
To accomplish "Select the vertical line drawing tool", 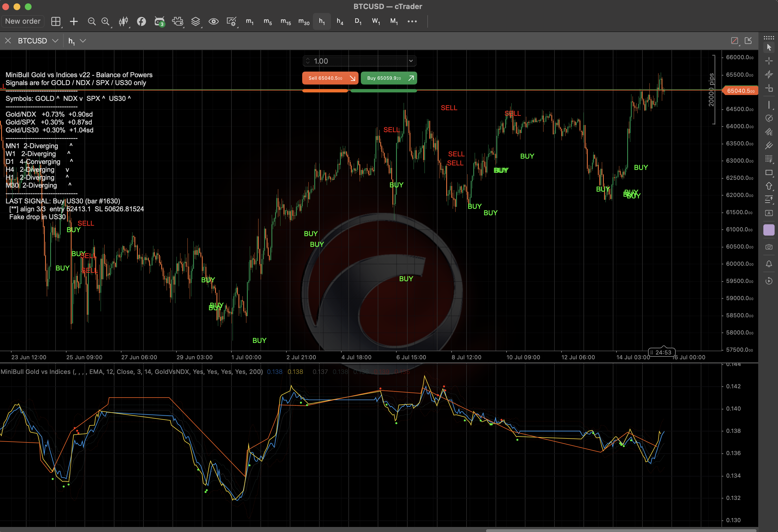I will (x=769, y=105).
